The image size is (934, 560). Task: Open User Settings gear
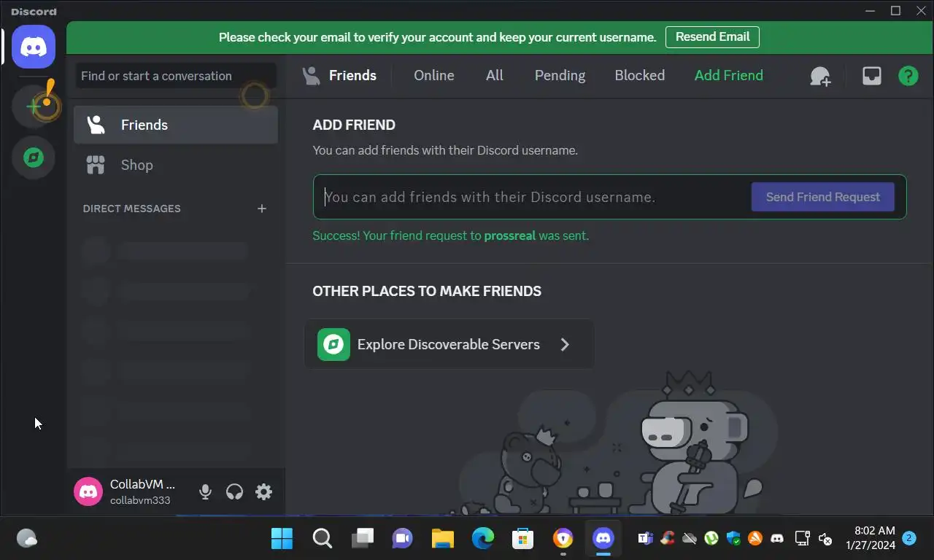click(x=263, y=492)
